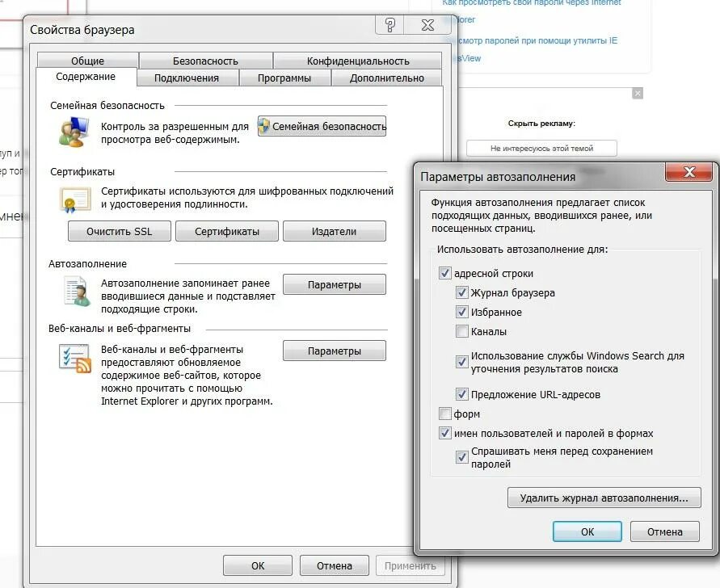Screen dimensions: 720x588
Task: Go to the Дополнительно tab
Action: click(x=386, y=78)
